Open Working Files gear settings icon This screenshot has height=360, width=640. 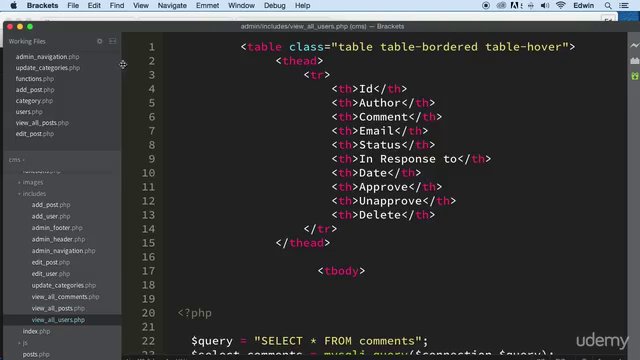point(100,41)
